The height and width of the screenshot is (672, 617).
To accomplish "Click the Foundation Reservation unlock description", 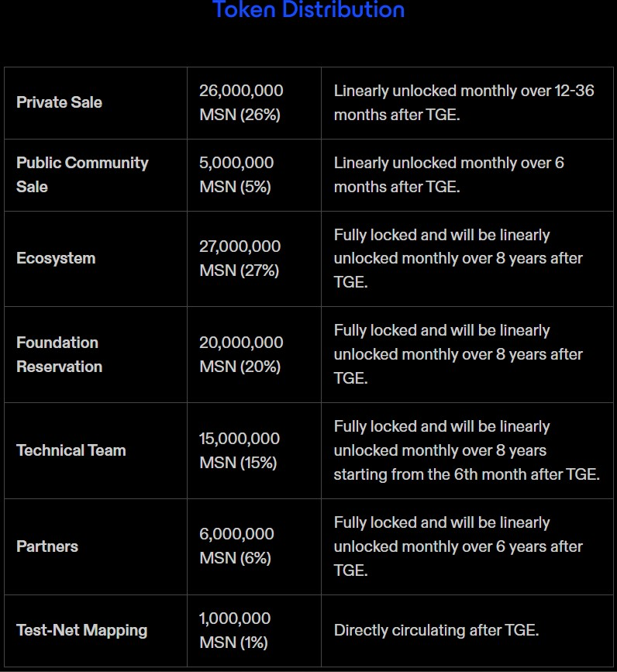I will 457,354.
